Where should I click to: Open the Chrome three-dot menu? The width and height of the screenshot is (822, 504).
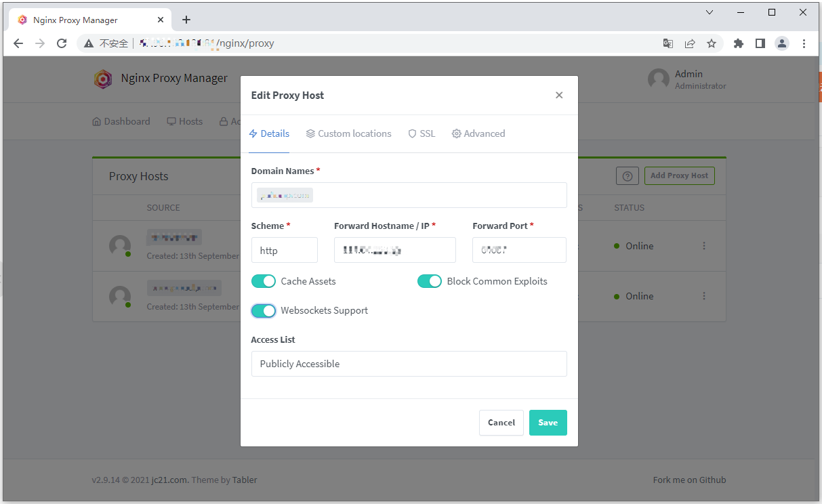click(x=804, y=43)
